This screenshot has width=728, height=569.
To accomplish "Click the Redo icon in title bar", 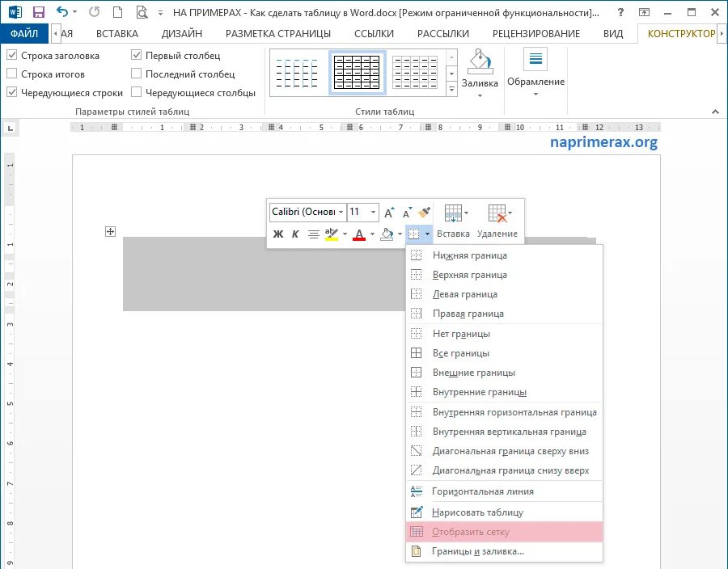I will (95, 12).
